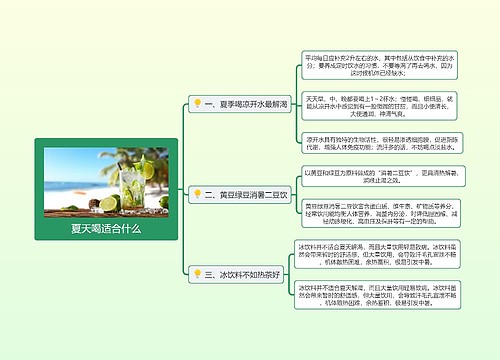The height and width of the screenshot is (360, 500).
Task: Select the note starting 平均每日应补充2升左右的水
Action: click(x=379, y=65)
